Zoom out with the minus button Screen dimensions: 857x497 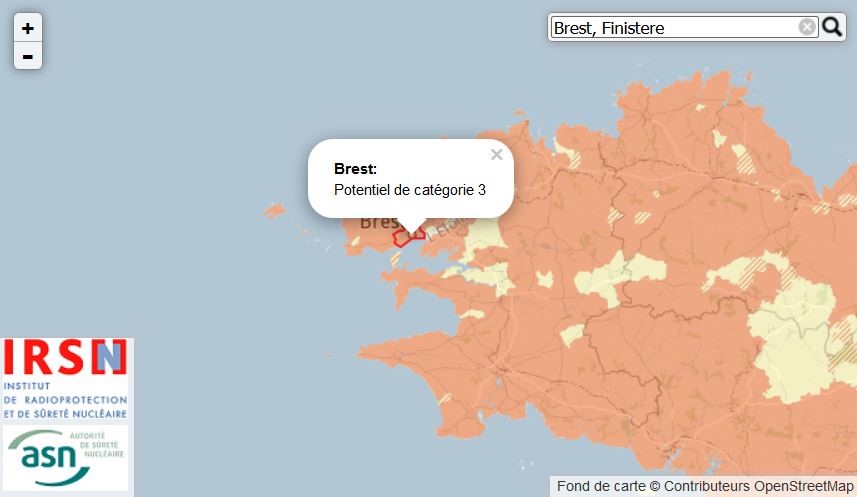coord(27,56)
